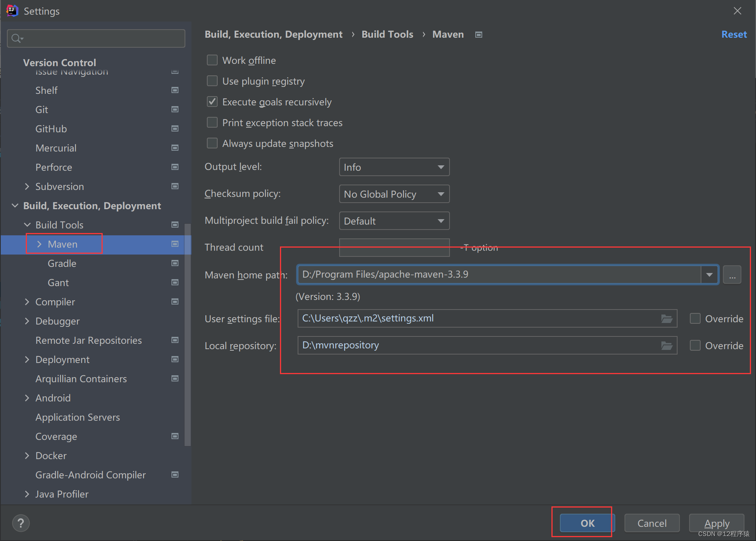Click the project-level icon next to Compiler
The width and height of the screenshot is (756, 541).
[175, 301]
